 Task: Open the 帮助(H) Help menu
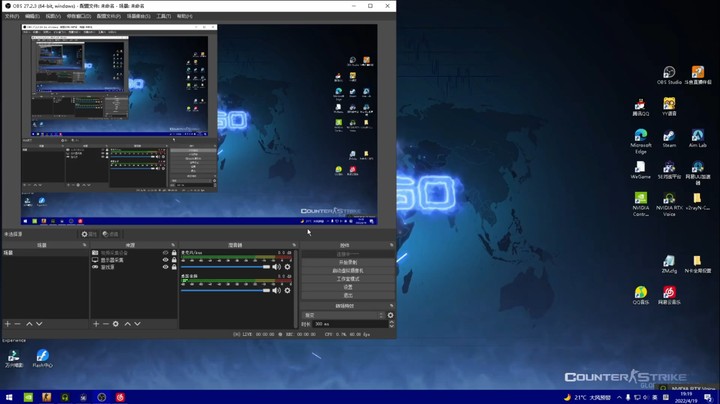185,16
